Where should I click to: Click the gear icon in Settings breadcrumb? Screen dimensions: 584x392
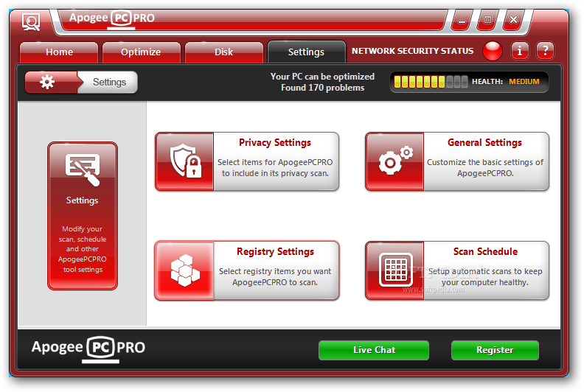tap(47, 82)
